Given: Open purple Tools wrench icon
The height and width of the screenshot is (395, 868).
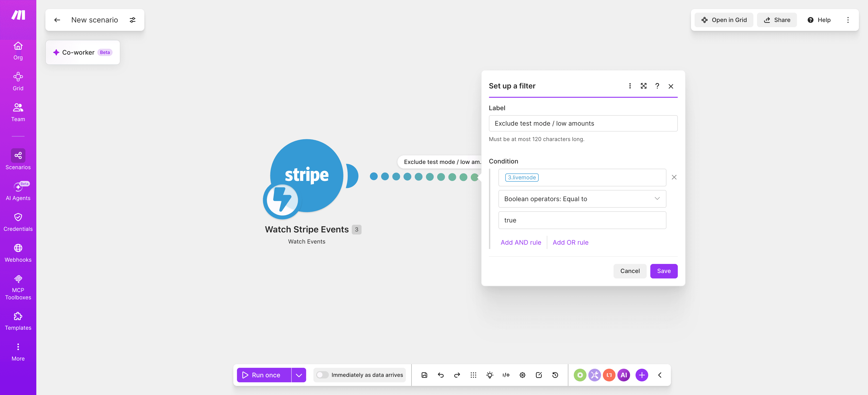Looking at the screenshot, I should (x=594, y=375).
